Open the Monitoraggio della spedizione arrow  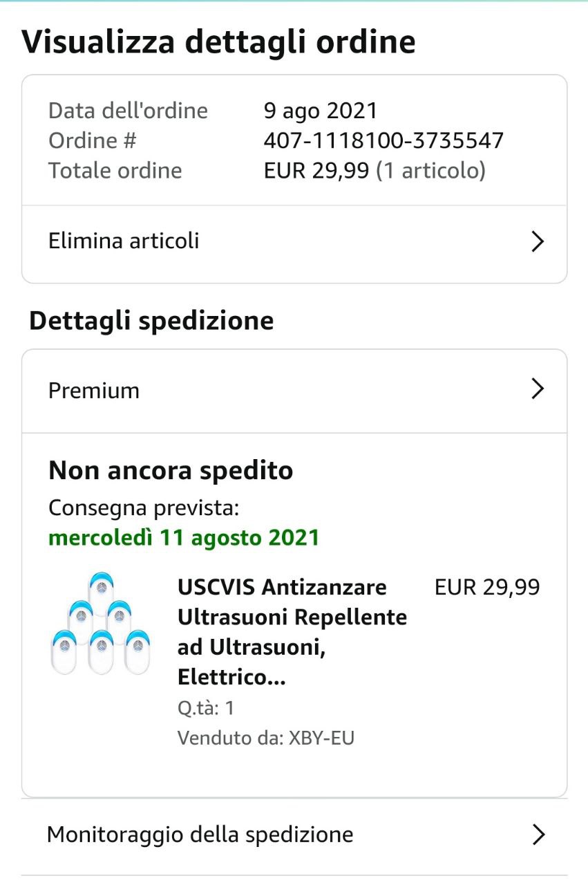coord(538,835)
